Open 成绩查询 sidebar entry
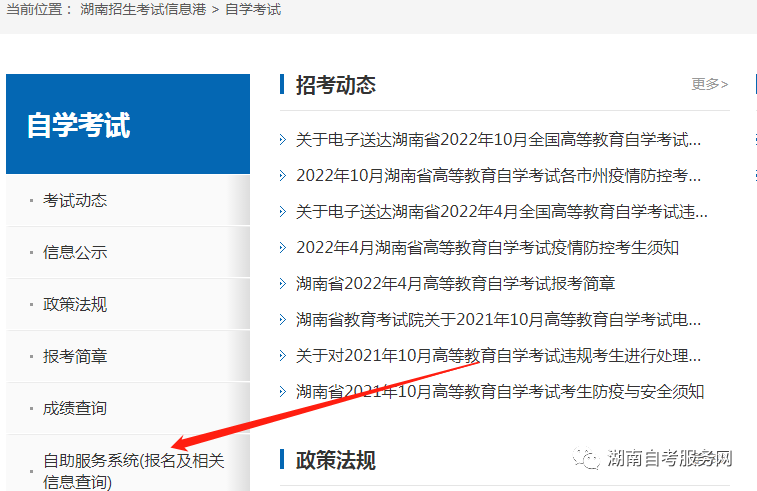Viewport: 757px width, 491px height. 75,408
